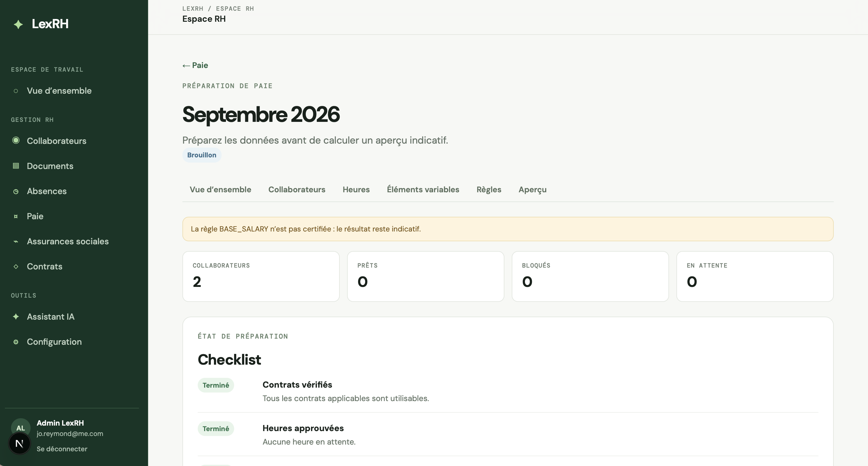The image size is (868, 466).
Task: Click the Assistant IA sparkle icon
Action: [16, 316]
